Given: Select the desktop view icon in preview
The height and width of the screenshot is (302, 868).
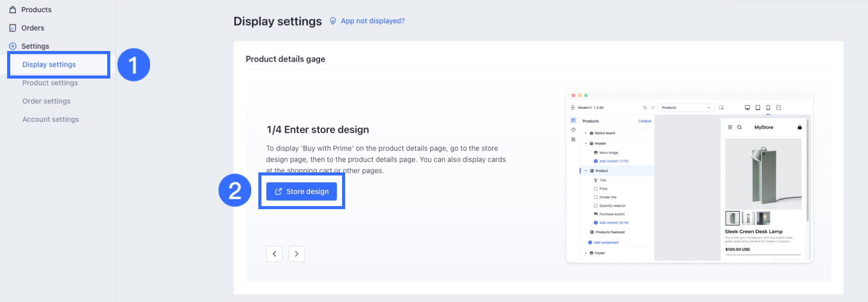Looking at the screenshot, I should pos(748,108).
